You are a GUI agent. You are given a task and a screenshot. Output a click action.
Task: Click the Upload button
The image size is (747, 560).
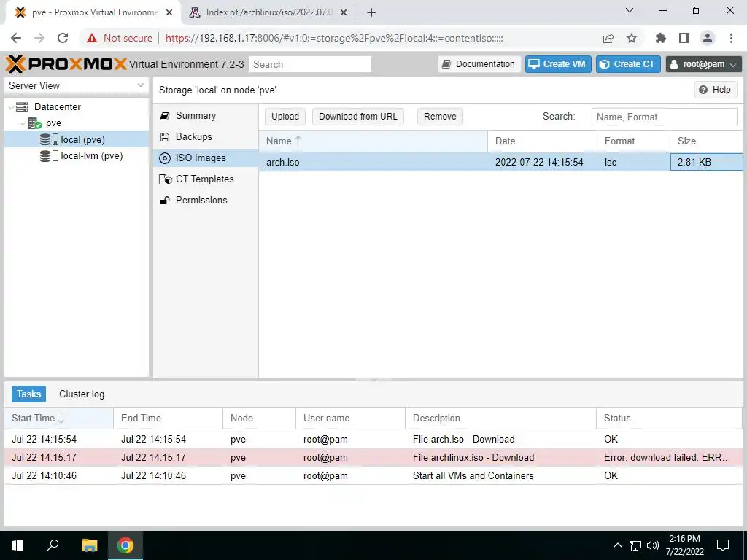[285, 117]
